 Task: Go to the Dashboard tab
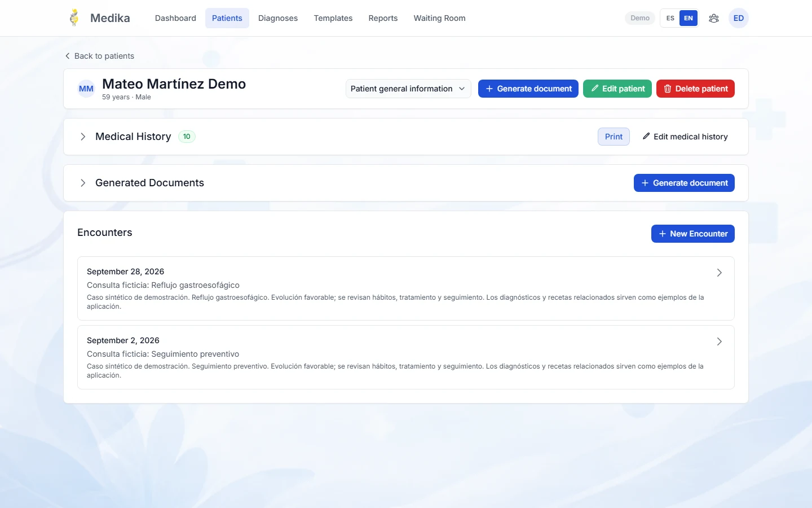tap(175, 18)
